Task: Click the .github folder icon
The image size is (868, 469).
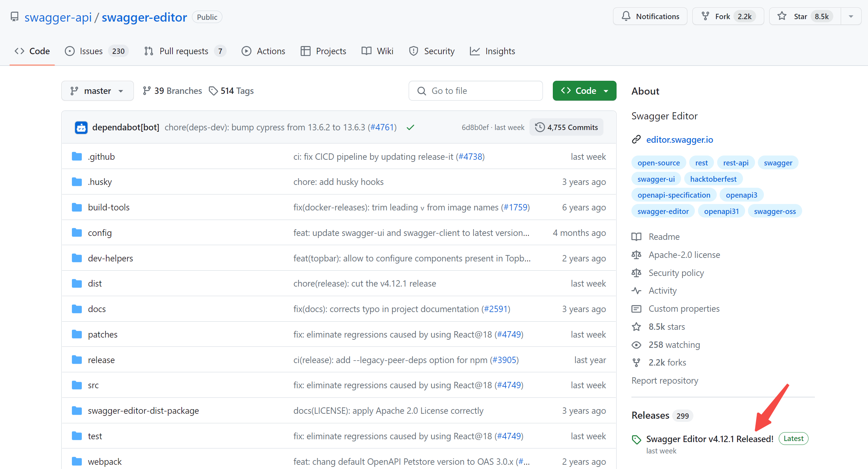Action: tap(77, 157)
